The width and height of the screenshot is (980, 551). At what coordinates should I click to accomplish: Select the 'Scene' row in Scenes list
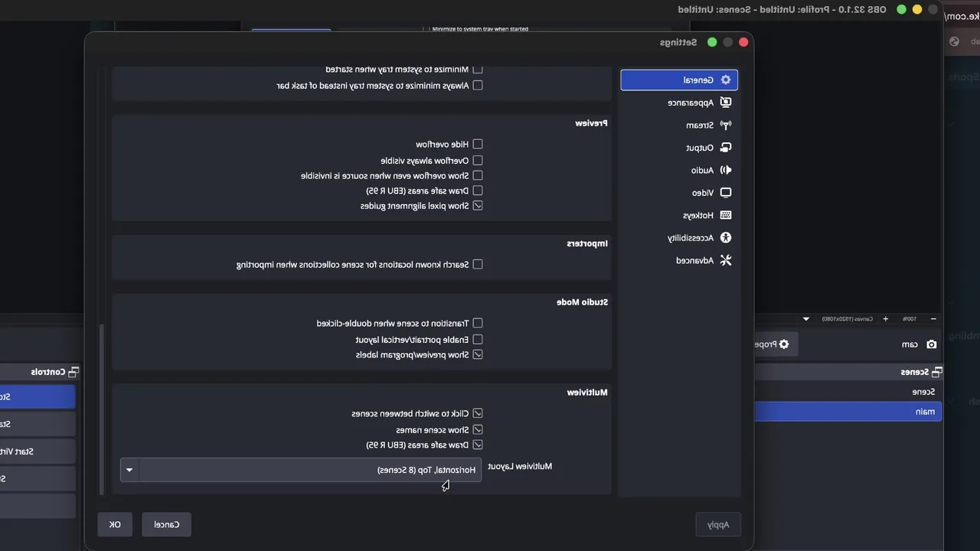click(848, 392)
